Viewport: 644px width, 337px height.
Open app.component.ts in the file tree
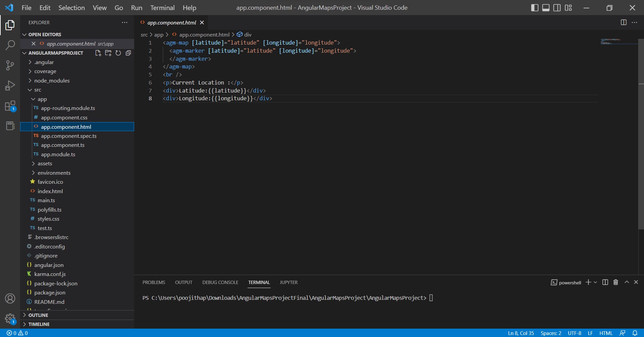62,145
